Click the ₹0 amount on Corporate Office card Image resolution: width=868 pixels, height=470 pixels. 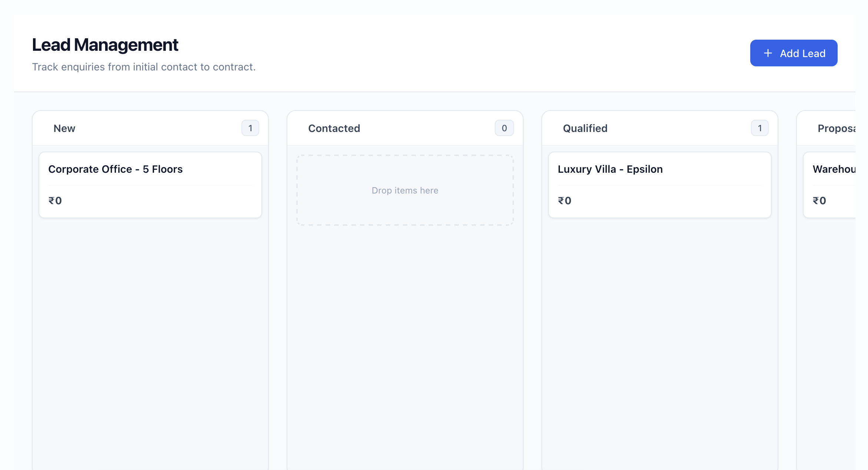pyautogui.click(x=55, y=201)
